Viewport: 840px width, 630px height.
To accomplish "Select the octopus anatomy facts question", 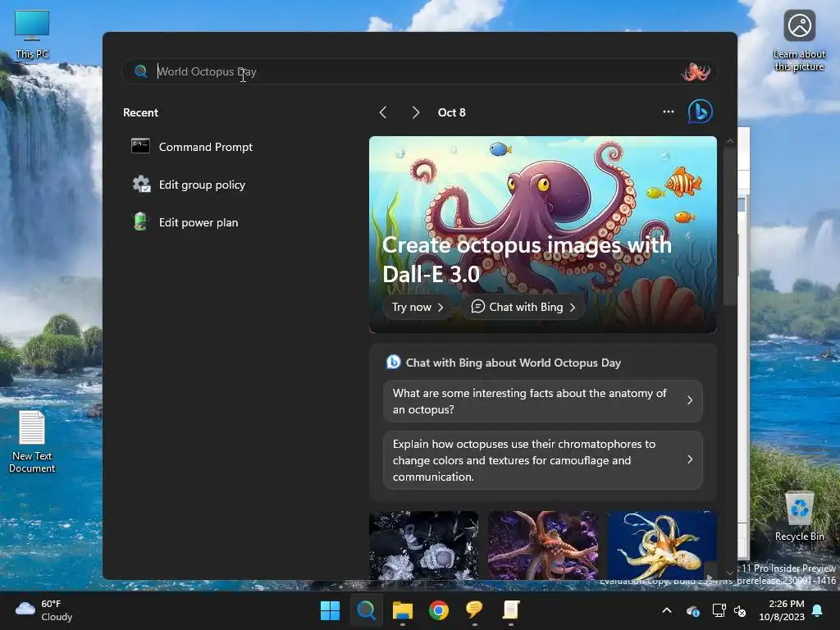I will coord(543,401).
